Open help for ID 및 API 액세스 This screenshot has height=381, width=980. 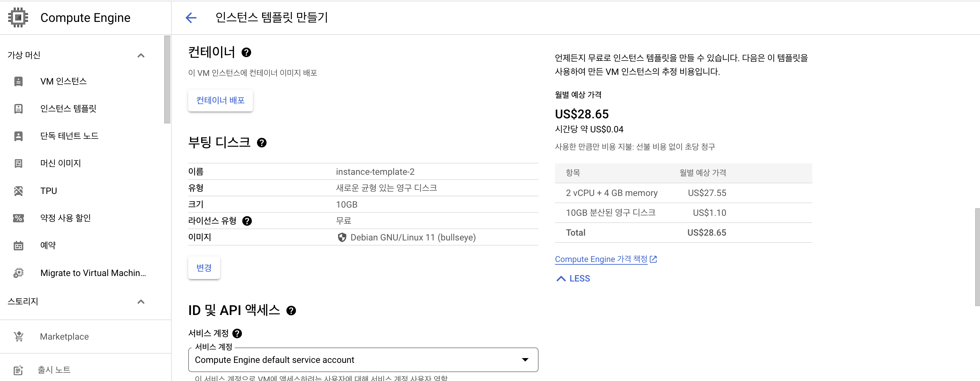tap(291, 311)
